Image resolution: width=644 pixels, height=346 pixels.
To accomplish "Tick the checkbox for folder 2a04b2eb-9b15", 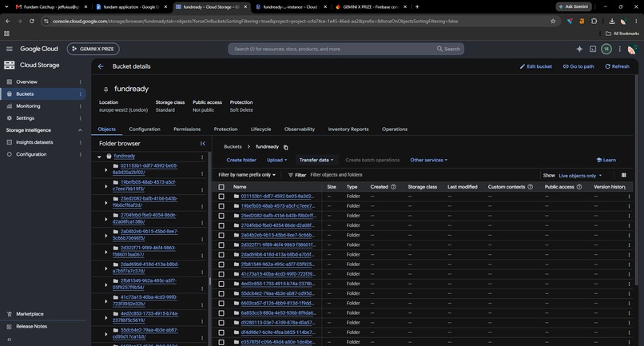I will point(221,236).
